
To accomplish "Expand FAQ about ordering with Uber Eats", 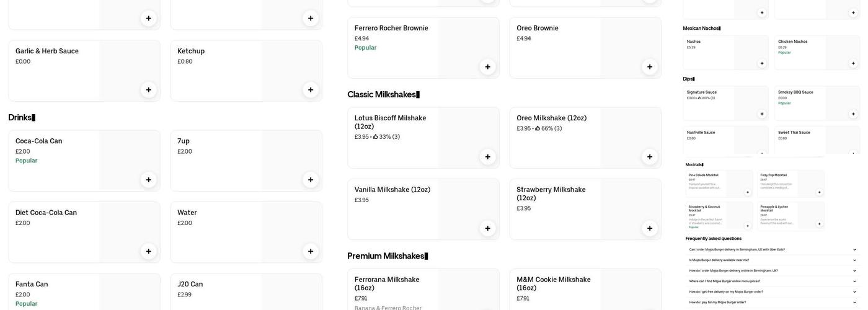I will pyautogui.click(x=772, y=250).
